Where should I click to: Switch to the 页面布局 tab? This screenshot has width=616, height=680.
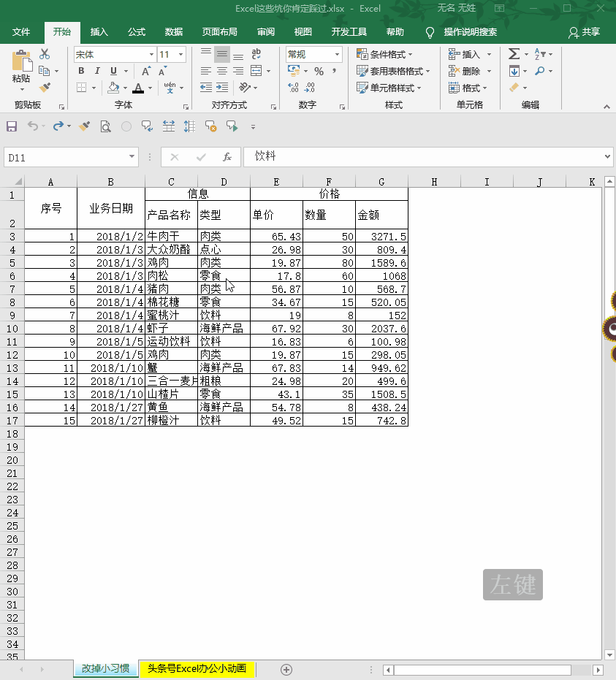[x=219, y=32]
